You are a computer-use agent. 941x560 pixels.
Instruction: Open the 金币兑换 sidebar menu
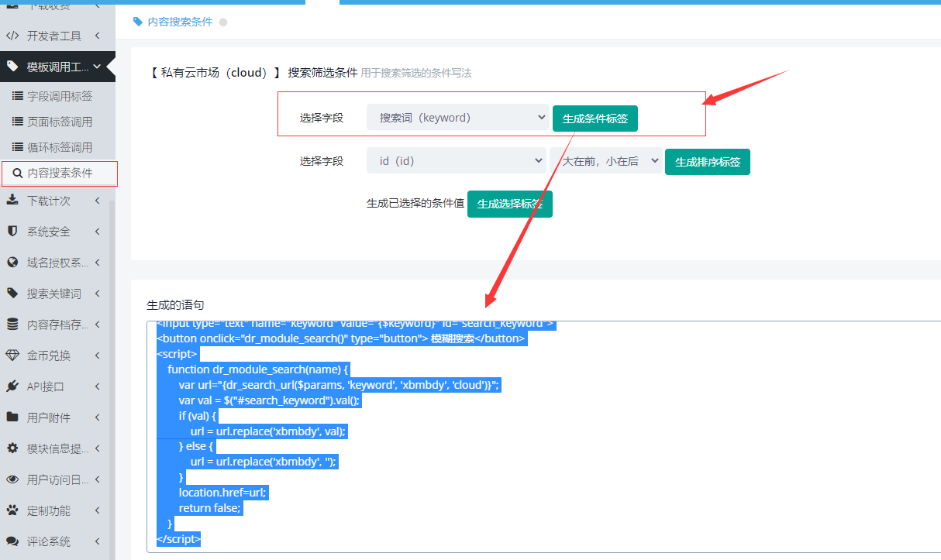pos(57,356)
